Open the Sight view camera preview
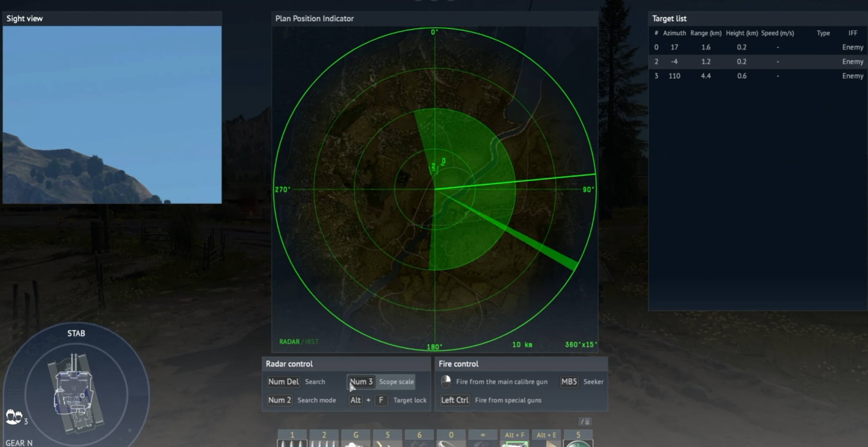This screenshot has height=447, width=868. click(112, 115)
